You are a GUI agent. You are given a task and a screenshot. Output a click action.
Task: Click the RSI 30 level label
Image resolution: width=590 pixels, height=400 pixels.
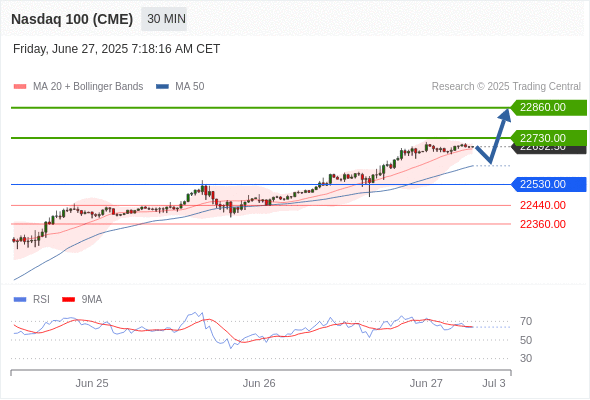click(526, 358)
